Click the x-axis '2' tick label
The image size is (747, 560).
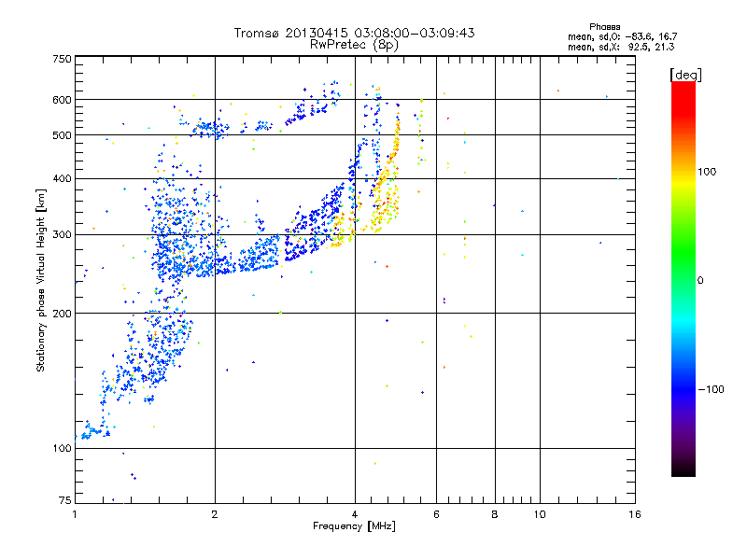pyautogui.click(x=215, y=514)
